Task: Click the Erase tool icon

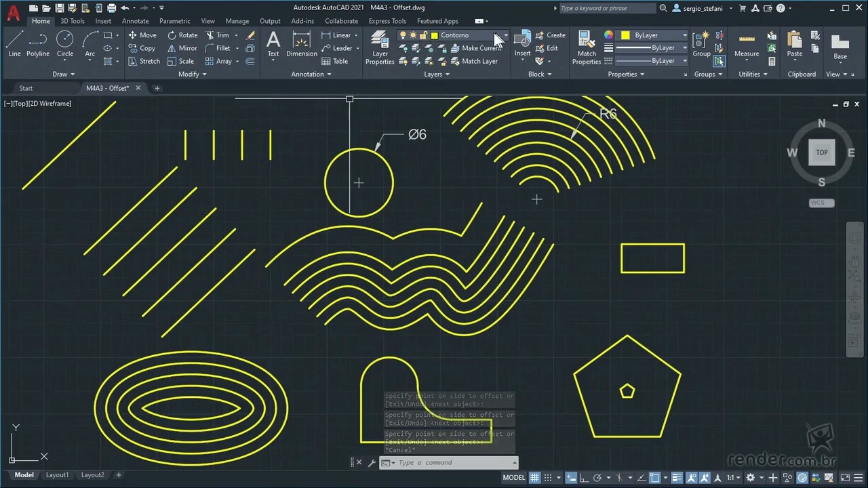Action: 250,35
